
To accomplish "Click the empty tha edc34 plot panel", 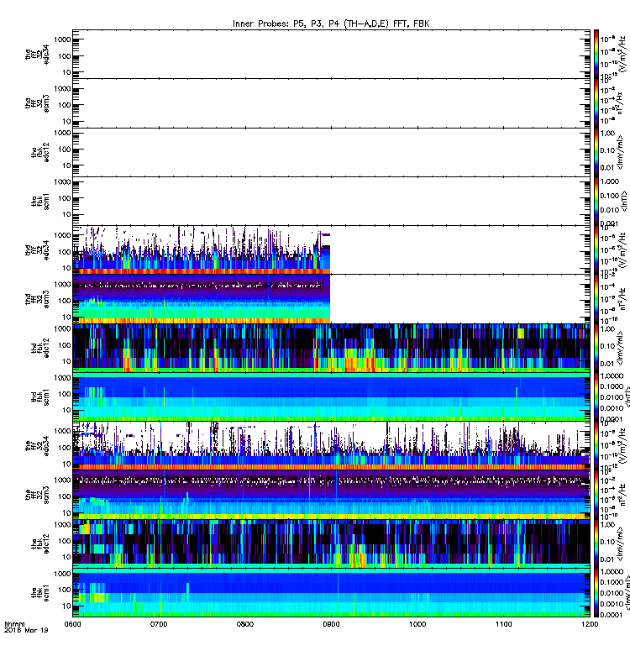I will (331, 54).
